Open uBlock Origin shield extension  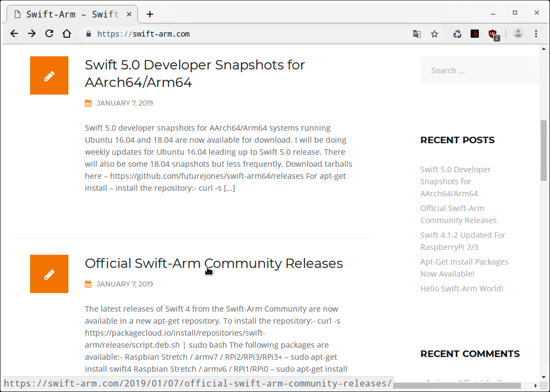pyautogui.click(x=494, y=34)
